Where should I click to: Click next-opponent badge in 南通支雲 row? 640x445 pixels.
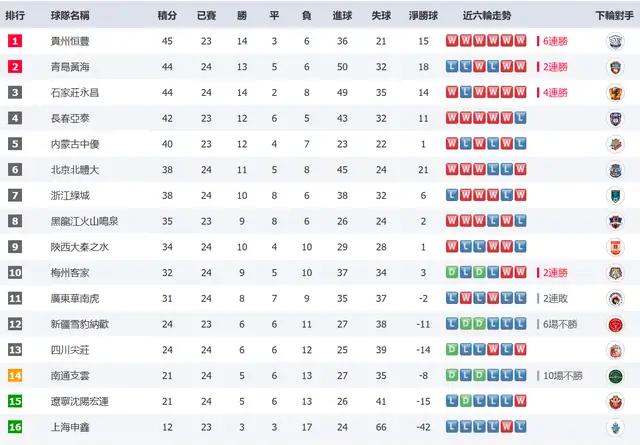pos(616,376)
